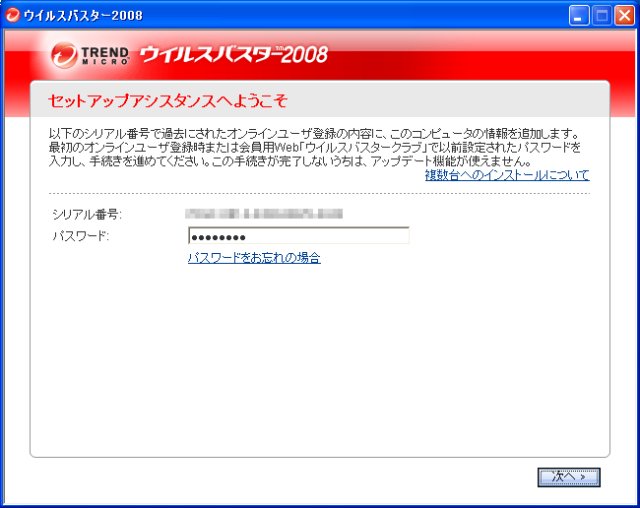Close the ウイルスバスター2008 window
The height and width of the screenshot is (508, 640).
pyautogui.click(x=624, y=16)
